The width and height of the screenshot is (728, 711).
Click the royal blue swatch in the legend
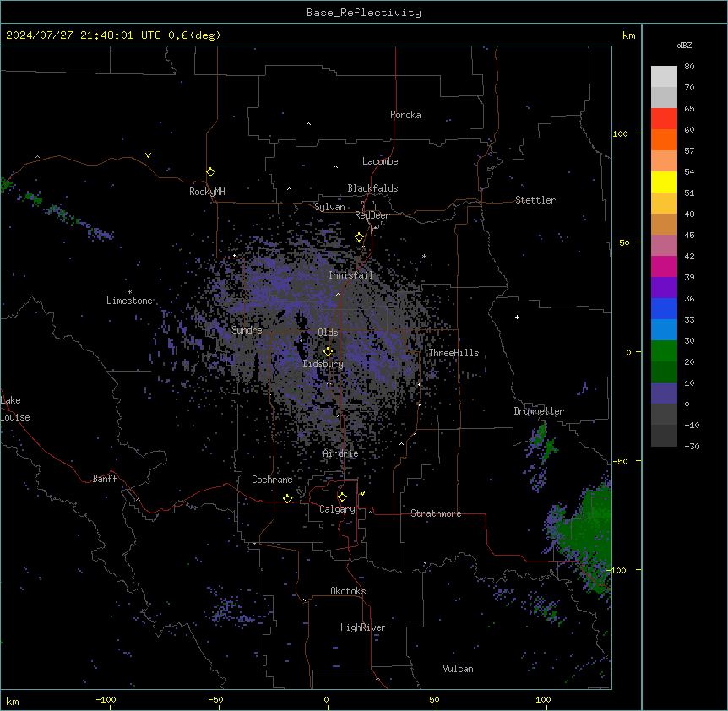[x=664, y=308]
